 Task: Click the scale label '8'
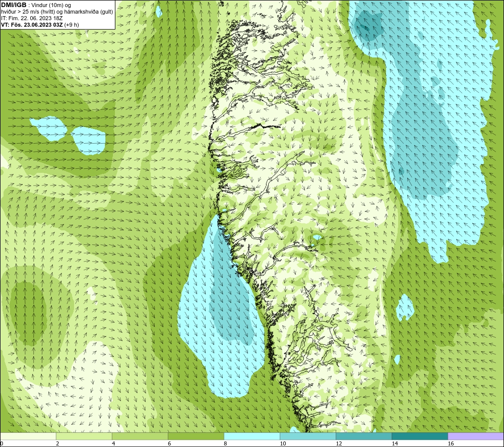point(225,444)
